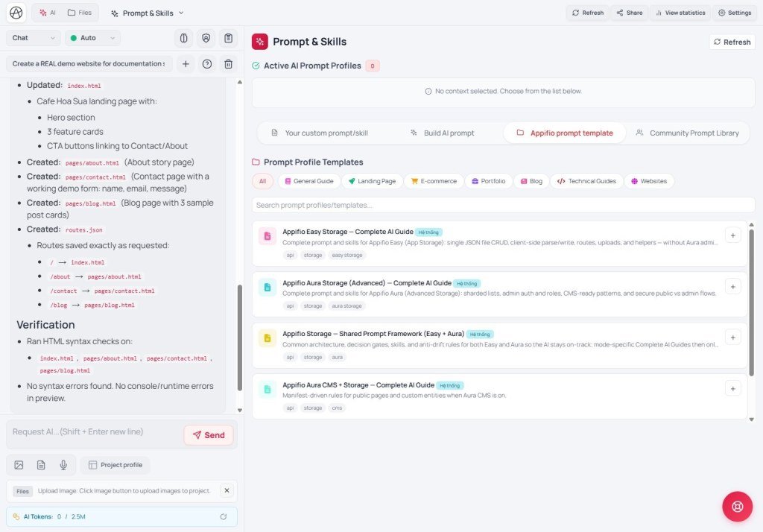Open Appifio Easy Storage — Complete AI Guide title
This screenshot has width=763, height=532.
[x=348, y=232]
